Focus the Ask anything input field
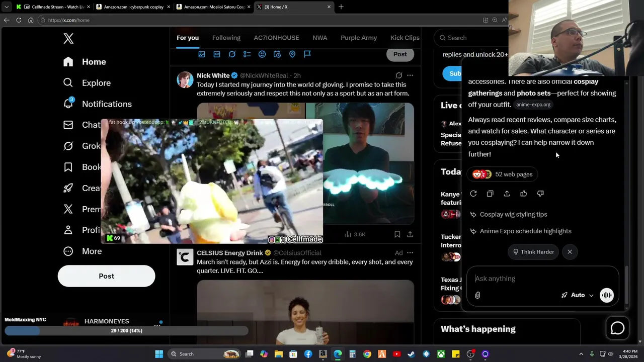 pos(542,279)
